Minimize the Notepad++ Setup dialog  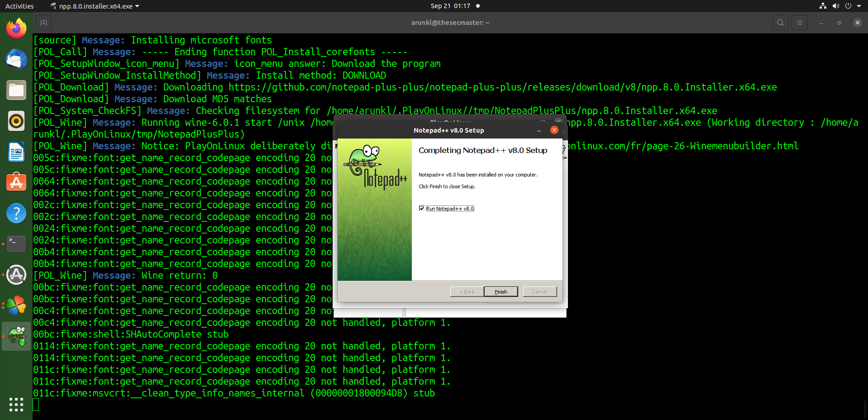(539, 130)
